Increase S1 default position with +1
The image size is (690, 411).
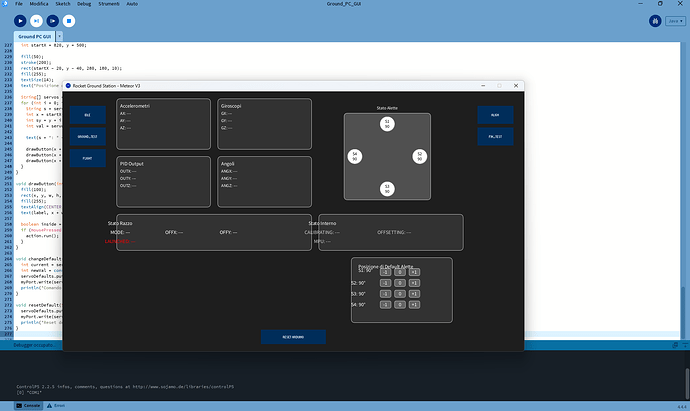pyautogui.click(x=414, y=272)
